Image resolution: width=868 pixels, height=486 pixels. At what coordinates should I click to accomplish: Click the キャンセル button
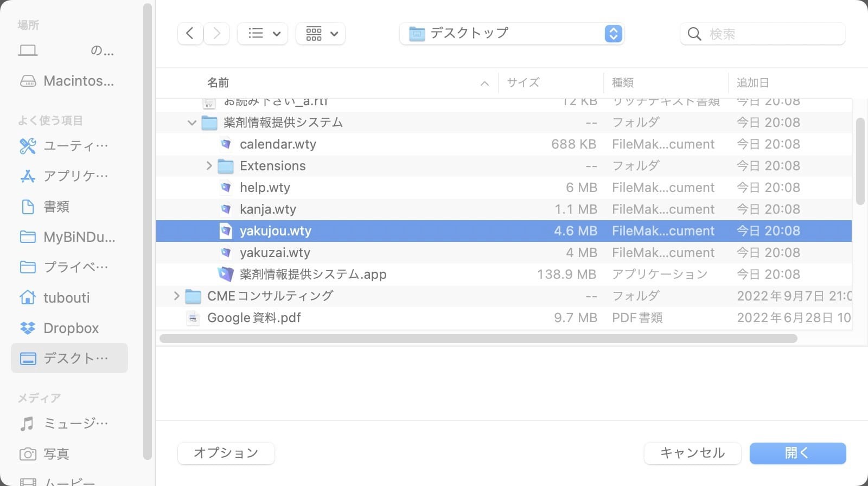[692, 453]
